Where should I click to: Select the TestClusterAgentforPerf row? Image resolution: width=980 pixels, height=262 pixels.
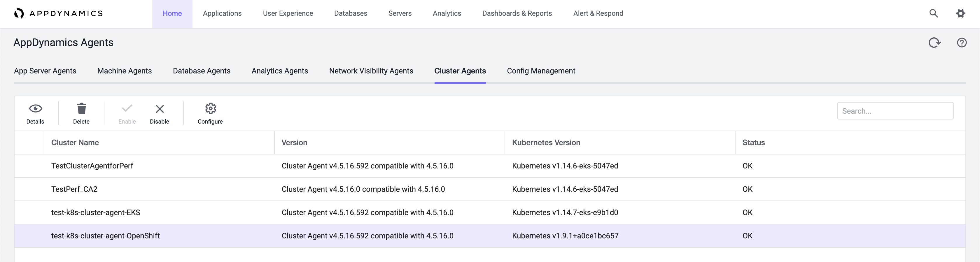point(490,166)
